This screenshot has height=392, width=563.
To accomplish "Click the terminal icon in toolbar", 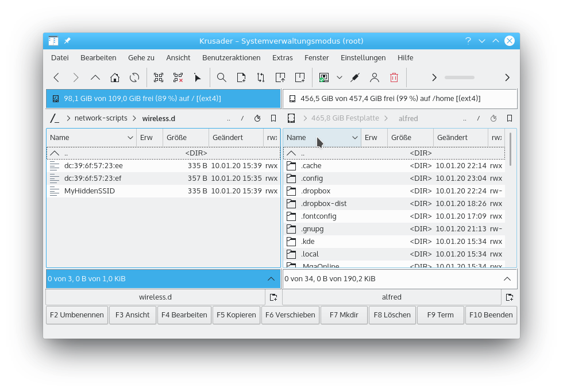I will pos(324,77).
